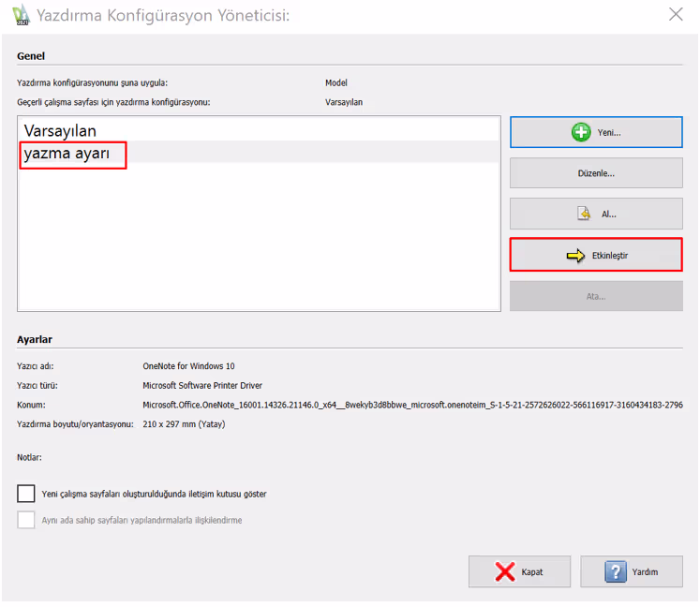Enable 'Yeni çalışma sayfaları oluşturulduğunda' checkbox
Screen dimensions: 700x607
coord(26,494)
